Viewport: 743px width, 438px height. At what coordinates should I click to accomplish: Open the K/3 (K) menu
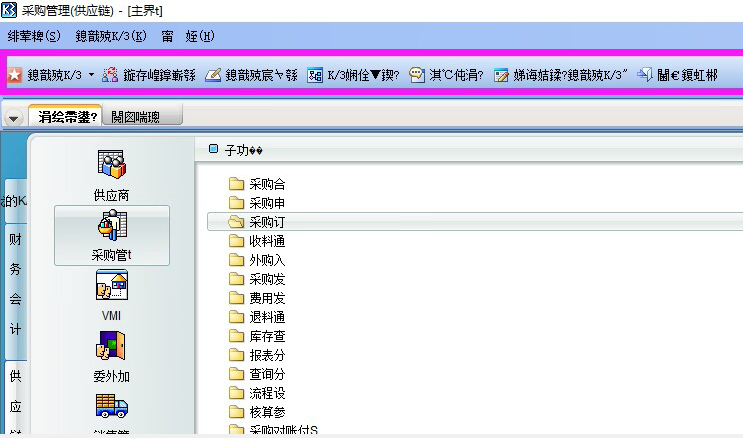click(110, 36)
